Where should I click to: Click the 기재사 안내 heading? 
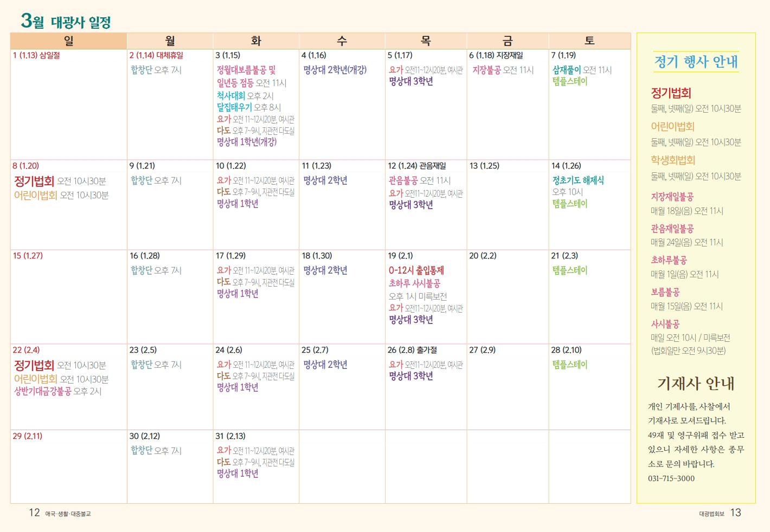[696, 384]
